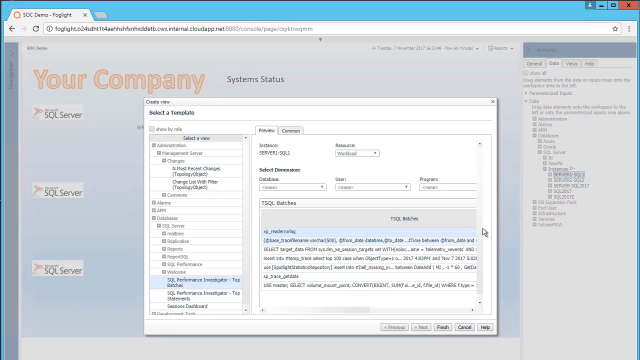Open the Data tab in Actions panel
The width and height of the screenshot is (640, 360).
(x=554, y=63)
